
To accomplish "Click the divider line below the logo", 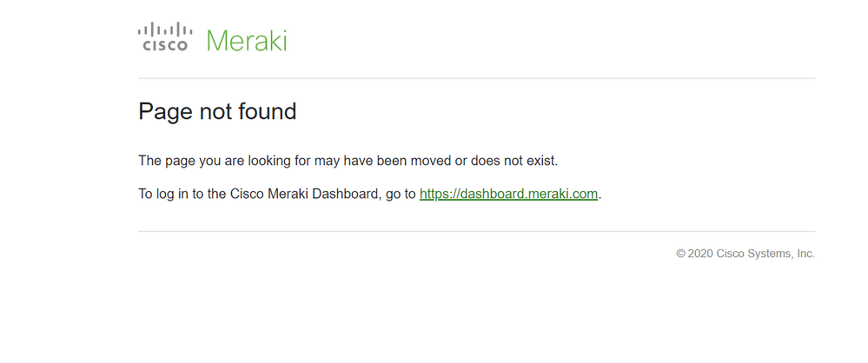I will tap(477, 78).
